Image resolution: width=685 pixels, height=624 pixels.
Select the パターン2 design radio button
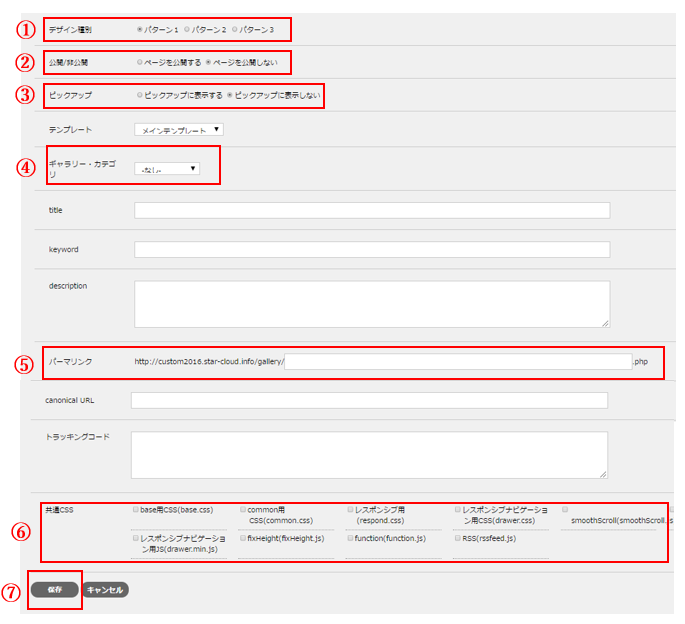(187, 30)
